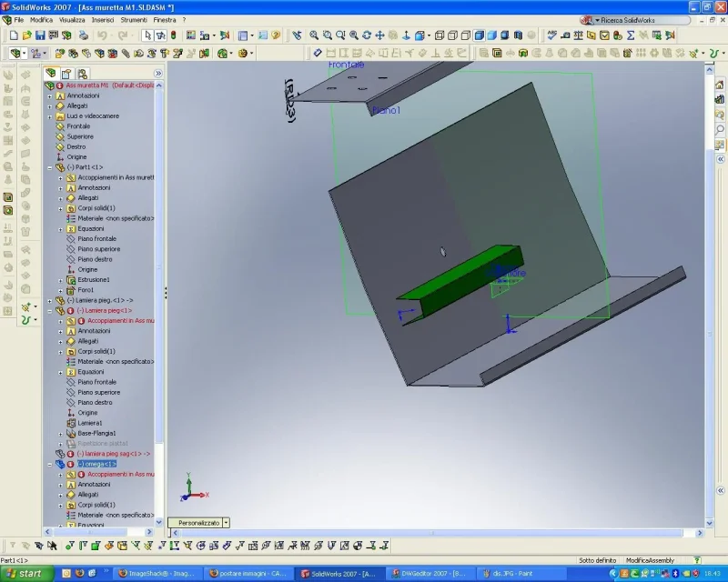The width and height of the screenshot is (728, 582).
Task: Toggle Shadows in Shaded Mode
Action: click(x=505, y=35)
